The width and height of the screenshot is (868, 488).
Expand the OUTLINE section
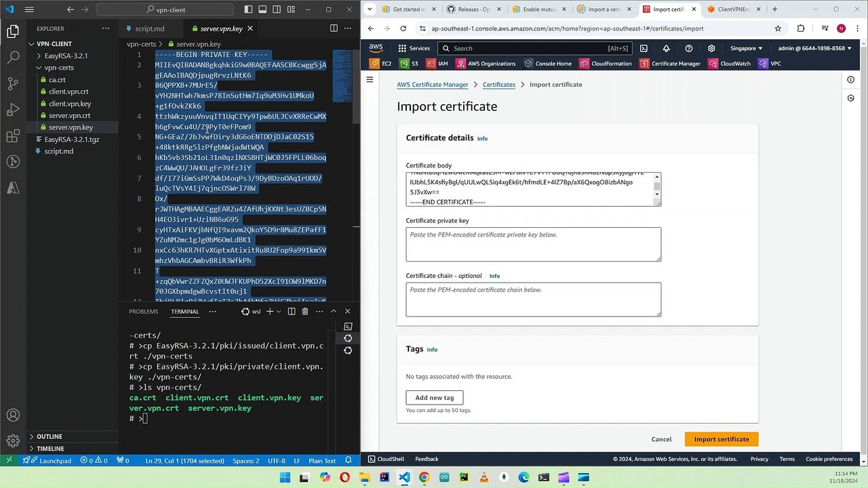tap(49, 436)
